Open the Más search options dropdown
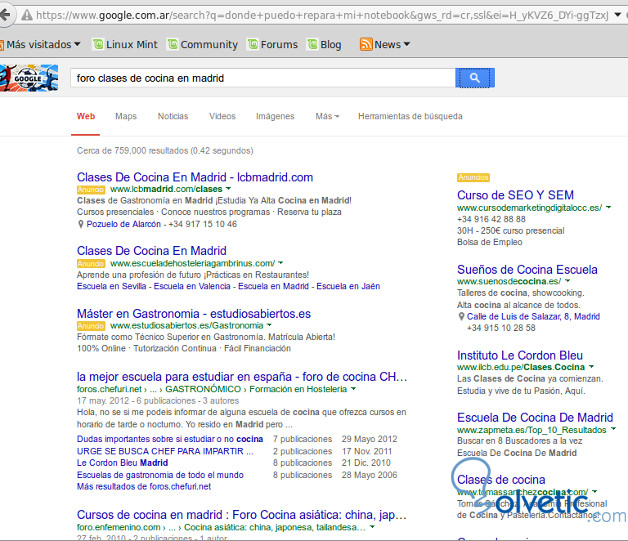Screen dimensions: 628x541 tap(327, 116)
